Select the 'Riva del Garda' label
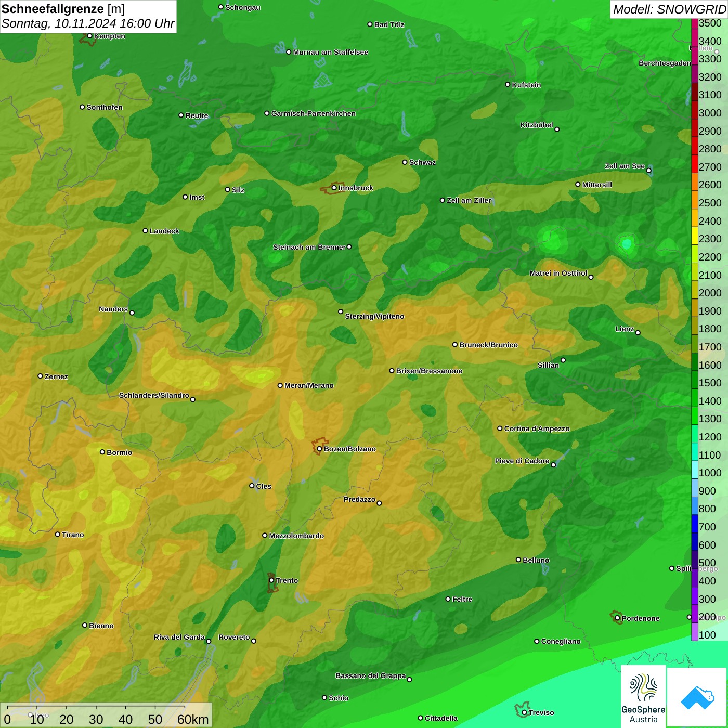Screen dimensions: 728x728 tap(179, 637)
